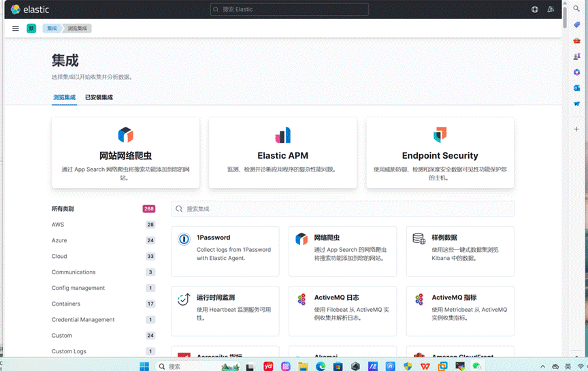Open the 样例数据 integration title
Screen dimensions: 588x371
(x=444, y=238)
